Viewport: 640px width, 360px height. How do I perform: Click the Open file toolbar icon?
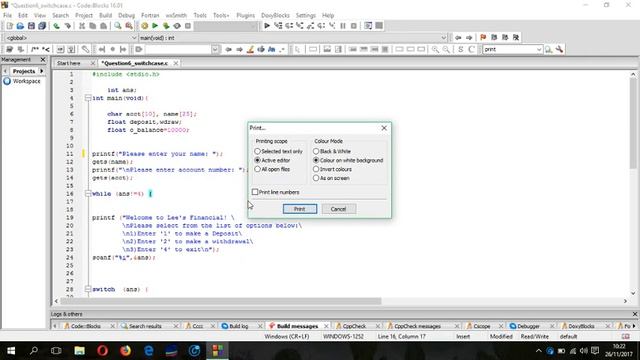20,26
